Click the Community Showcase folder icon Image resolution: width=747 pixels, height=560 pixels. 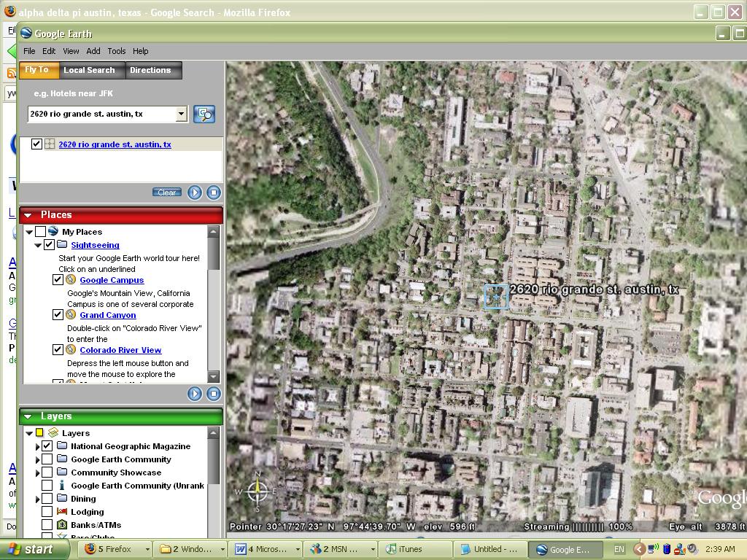[62, 472]
